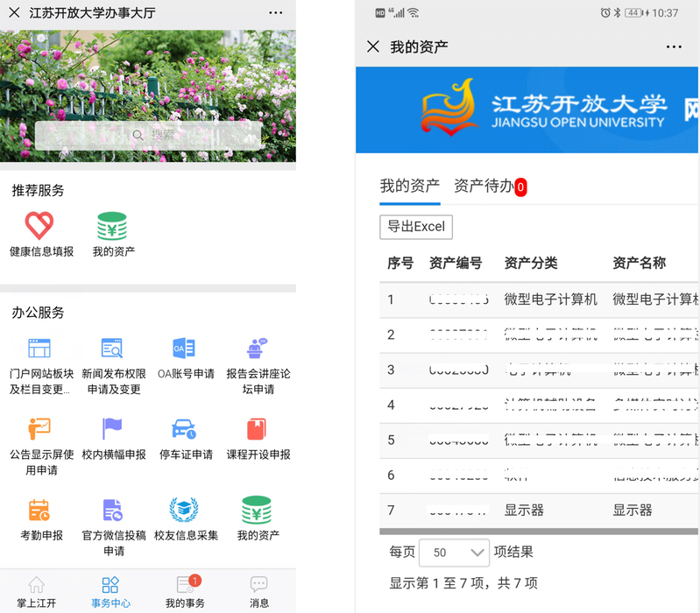Open the 健康信息填报 heart icon
The height and width of the screenshot is (613, 700).
tap(39, 226)
